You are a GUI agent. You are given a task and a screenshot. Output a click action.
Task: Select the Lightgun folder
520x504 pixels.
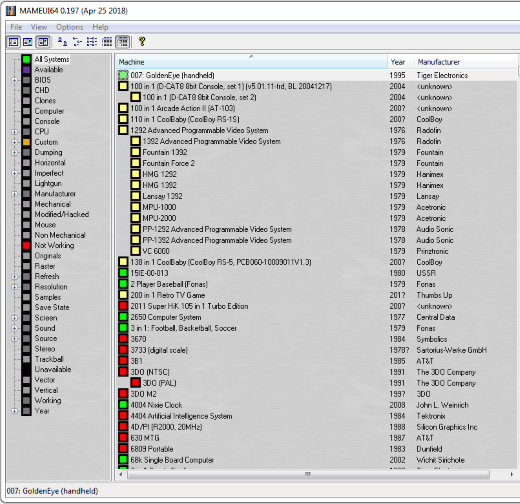tap(48, 184)
